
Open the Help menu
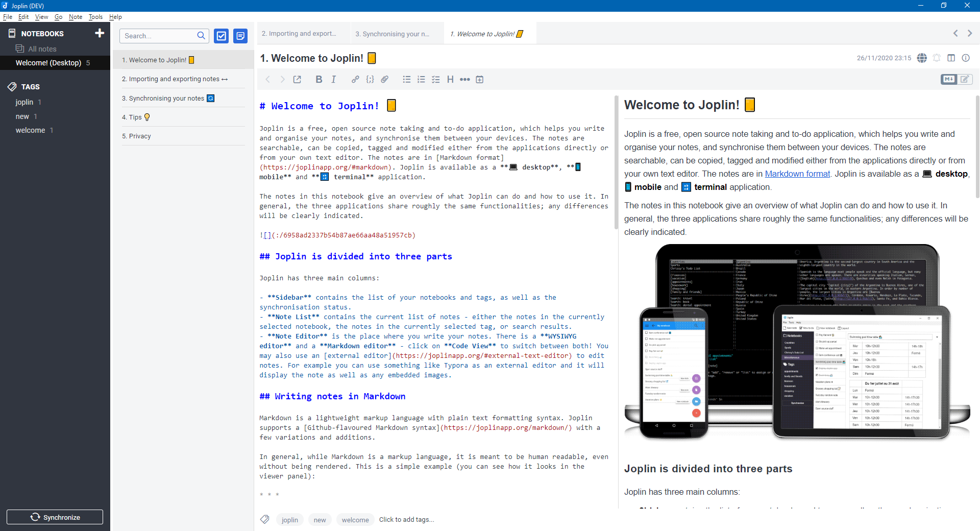[x=115, y=17]
